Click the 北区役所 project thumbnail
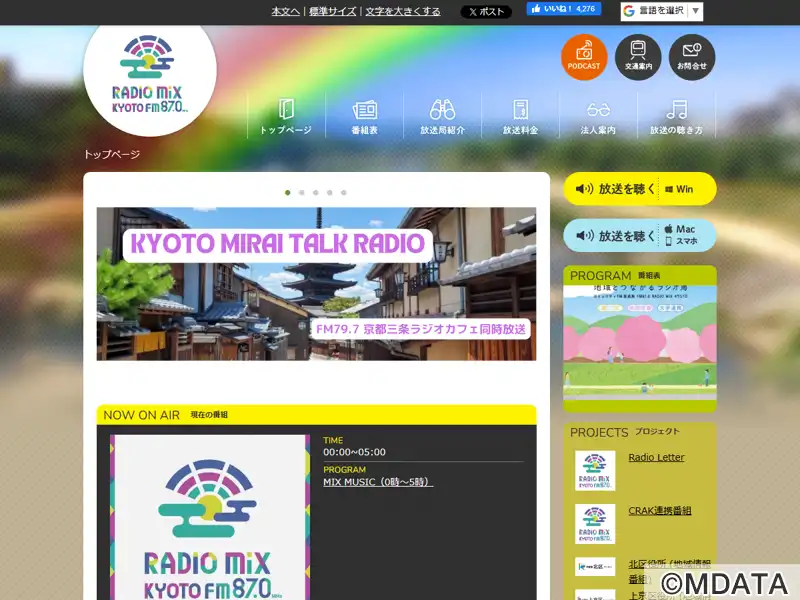Viewport: 800px width, 600px height. 595,566
